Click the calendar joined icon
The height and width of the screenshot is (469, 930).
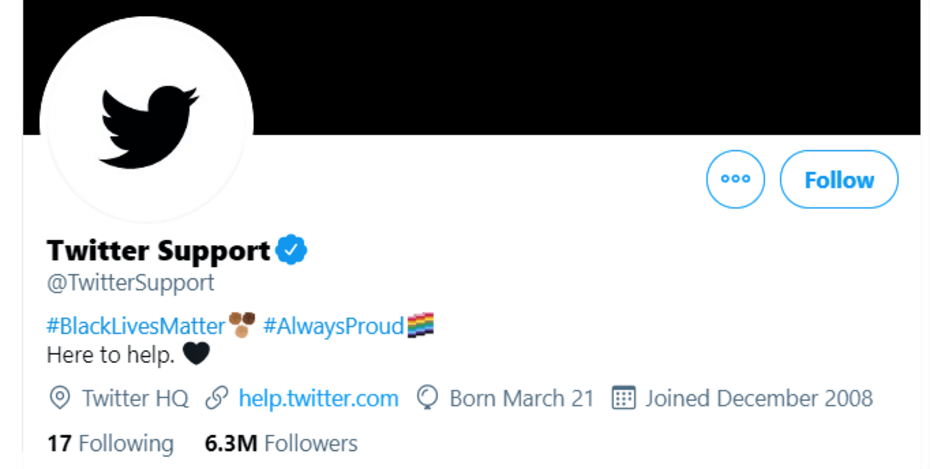624,398
